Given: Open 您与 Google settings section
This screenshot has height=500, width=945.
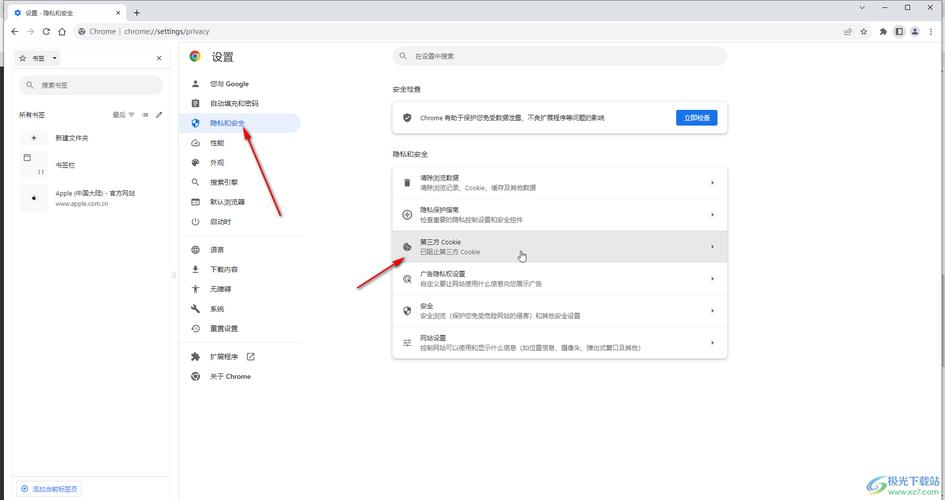Looking at the screenshot, I should (240, 84).
